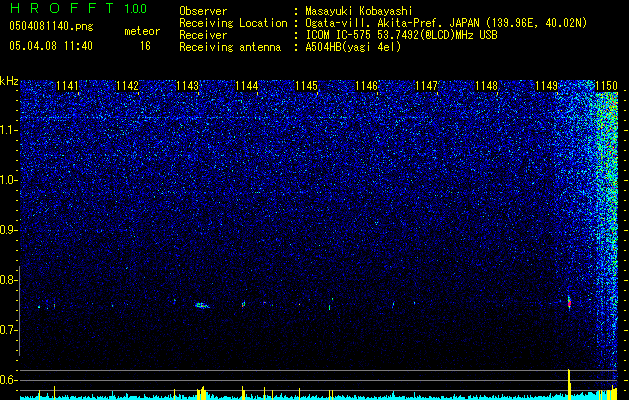629x400 pixels.
Task: Click the 0.7 kHz axis label
Action: coord(8,330)
